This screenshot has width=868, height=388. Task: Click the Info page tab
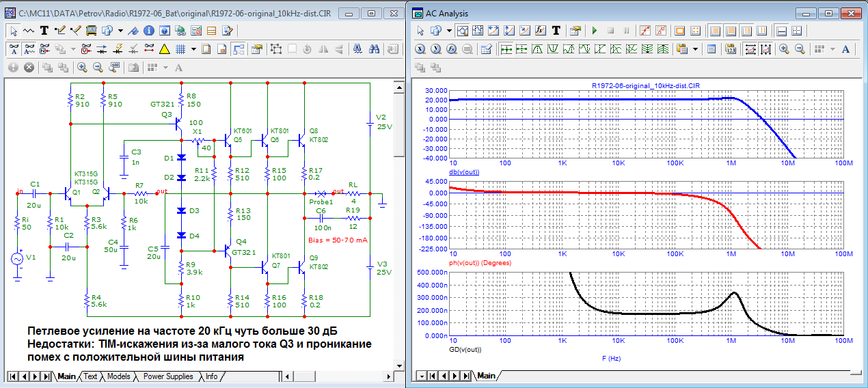click(212, 376)
